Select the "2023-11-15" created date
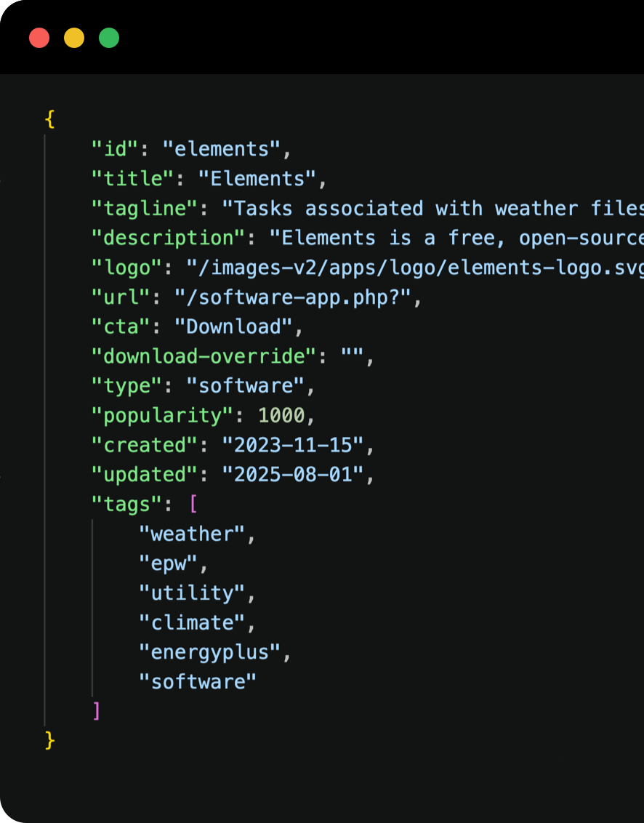Image resolution: width=644 pixels, height=823 pixels. 293,445
